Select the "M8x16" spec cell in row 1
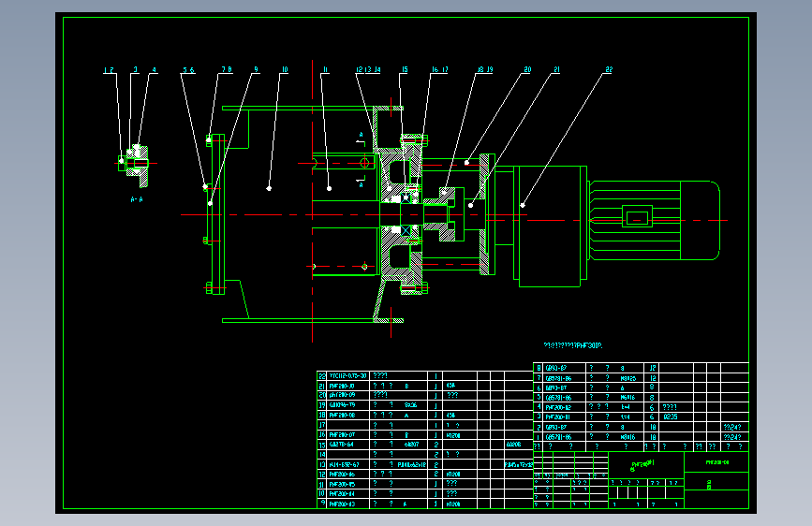 point(627,437)
